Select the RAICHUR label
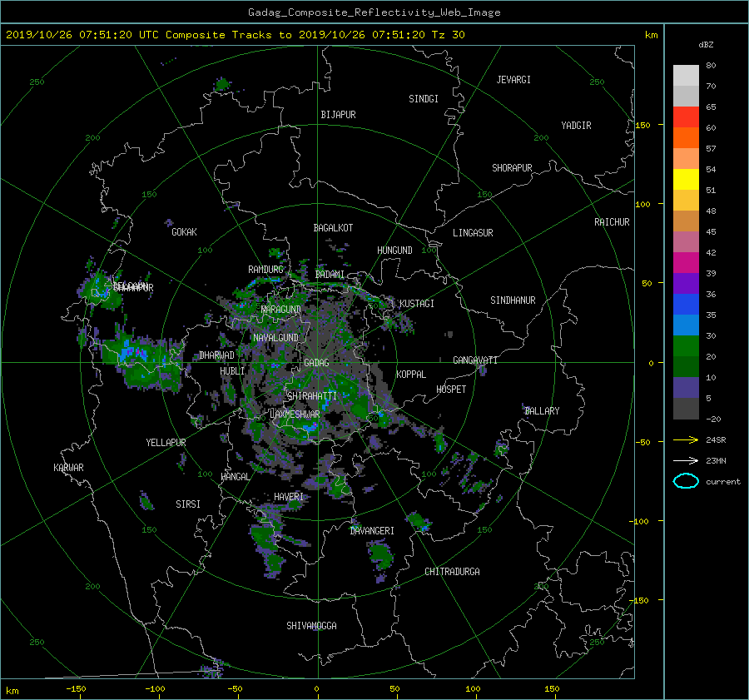The width and height of the screenshot is (749, 700). pos(612,222)
